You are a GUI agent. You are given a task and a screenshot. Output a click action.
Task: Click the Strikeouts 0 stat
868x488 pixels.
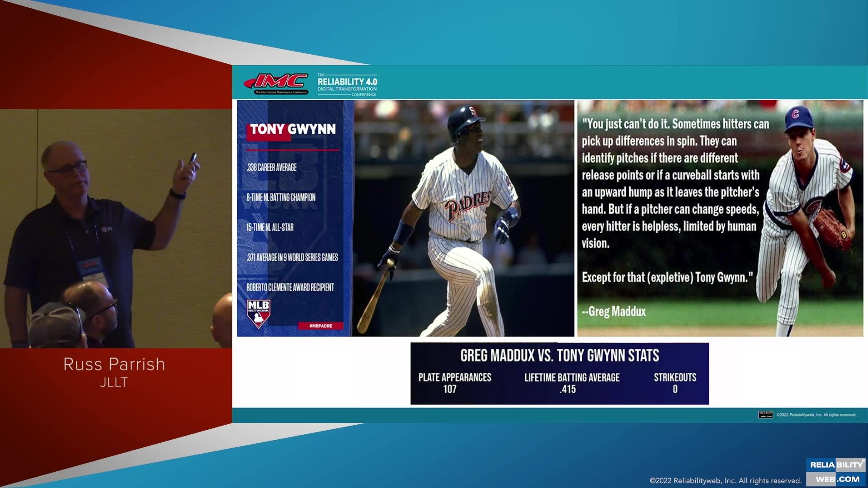(x=675, y=383)
